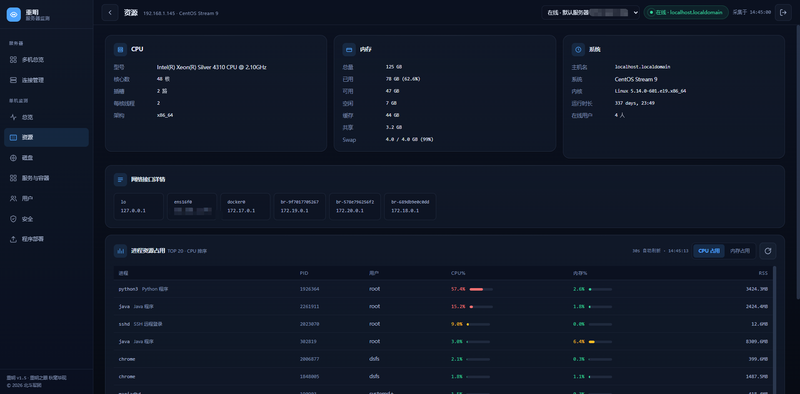Click the 进程 column header
The image size is (800, 394).
click(123, 273)
